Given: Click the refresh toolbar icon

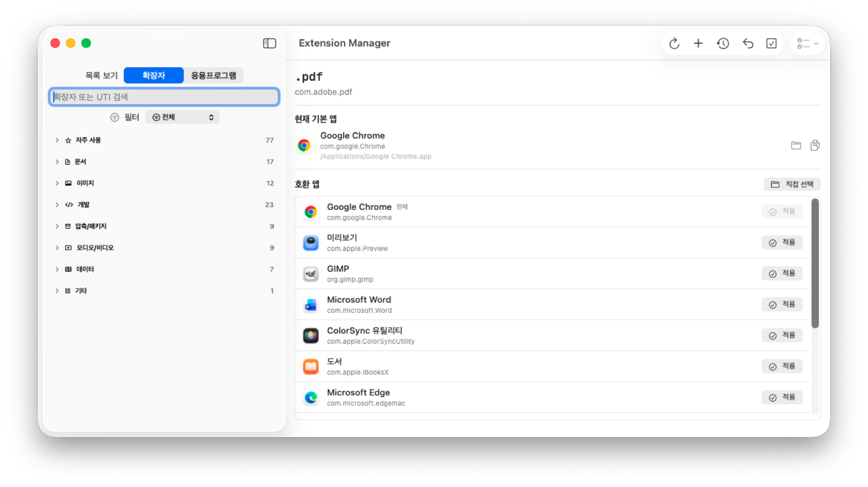Looking at the screenshot, I should tap(674, 43).
